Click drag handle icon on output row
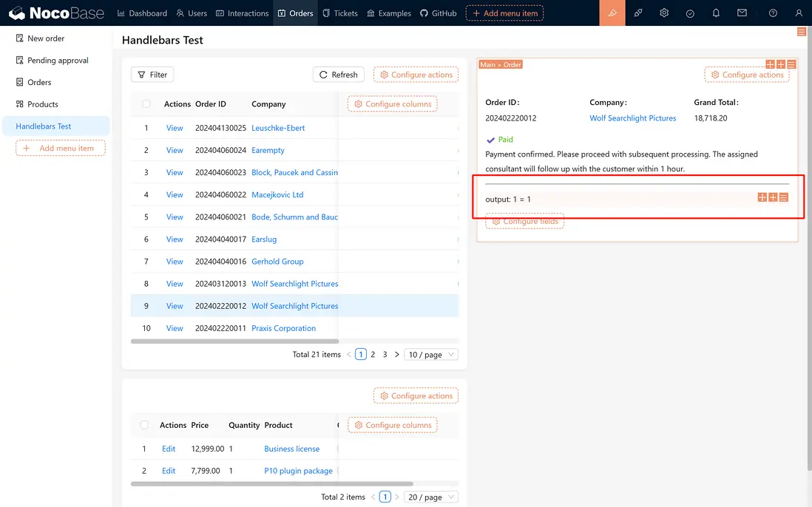812x507 pixels. click(x=762, y=197)
